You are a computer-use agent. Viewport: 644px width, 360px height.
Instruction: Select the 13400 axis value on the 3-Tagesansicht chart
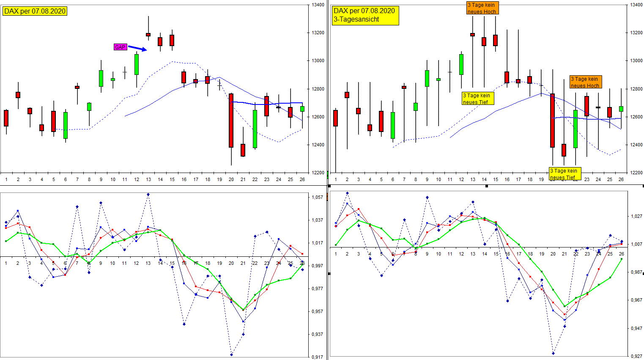coord(636,5)
